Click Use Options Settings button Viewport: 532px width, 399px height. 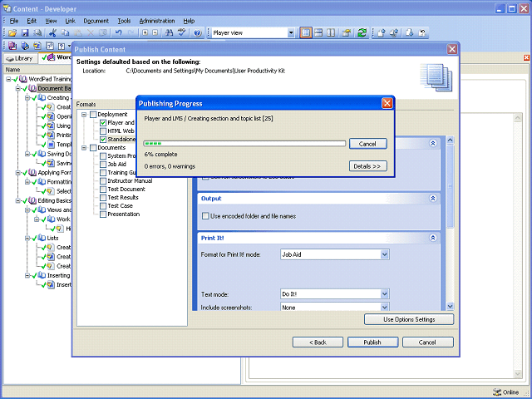409,319
